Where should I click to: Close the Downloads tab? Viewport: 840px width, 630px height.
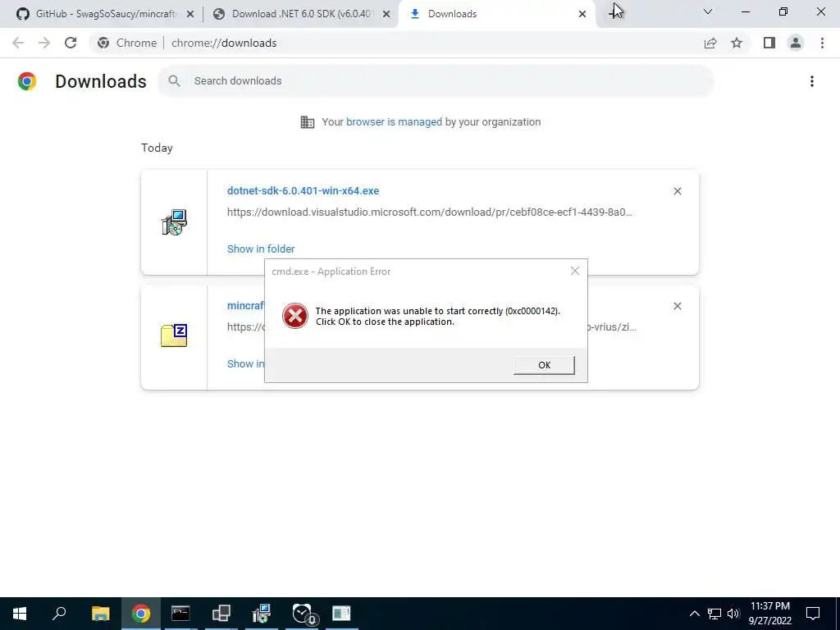pyautogui.click(x=582, y=15)
